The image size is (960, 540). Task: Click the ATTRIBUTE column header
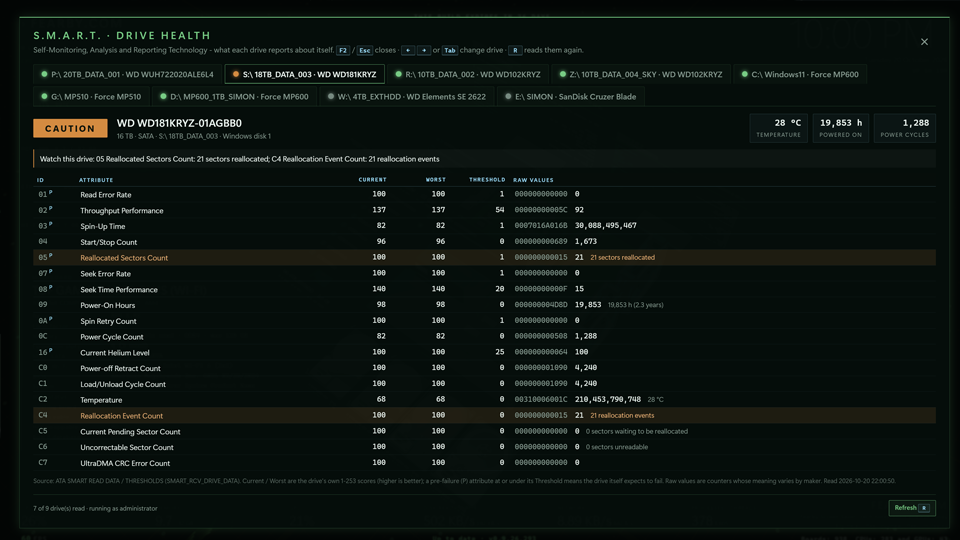tap(96, 180)
